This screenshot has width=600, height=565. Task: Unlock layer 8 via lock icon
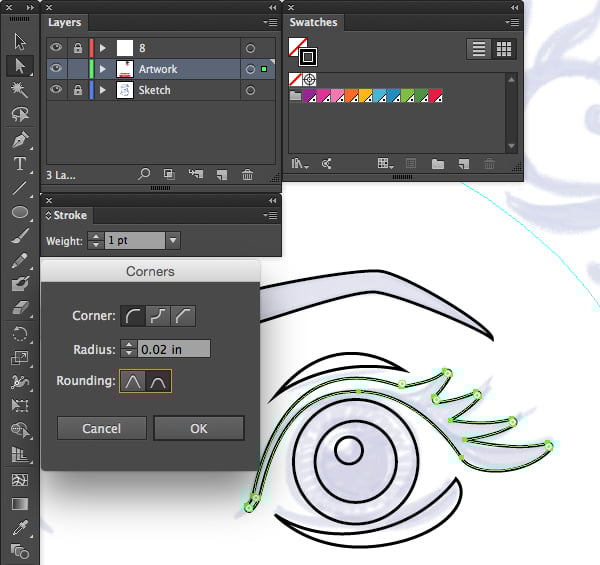tap(78, 48)
